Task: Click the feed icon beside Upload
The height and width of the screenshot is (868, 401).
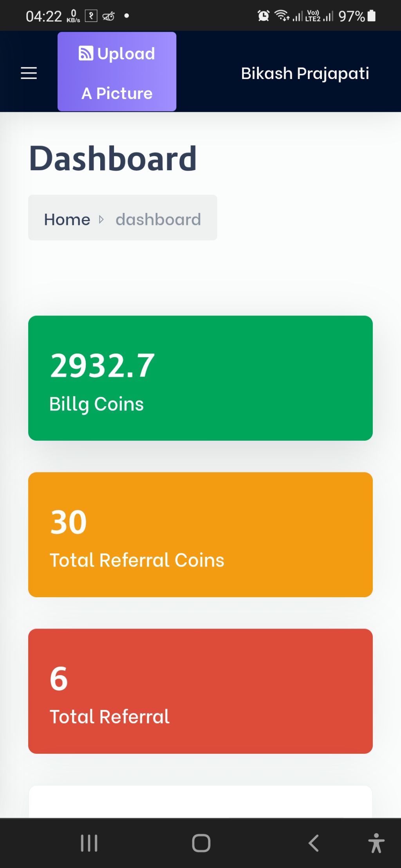Action: [86, 53]
